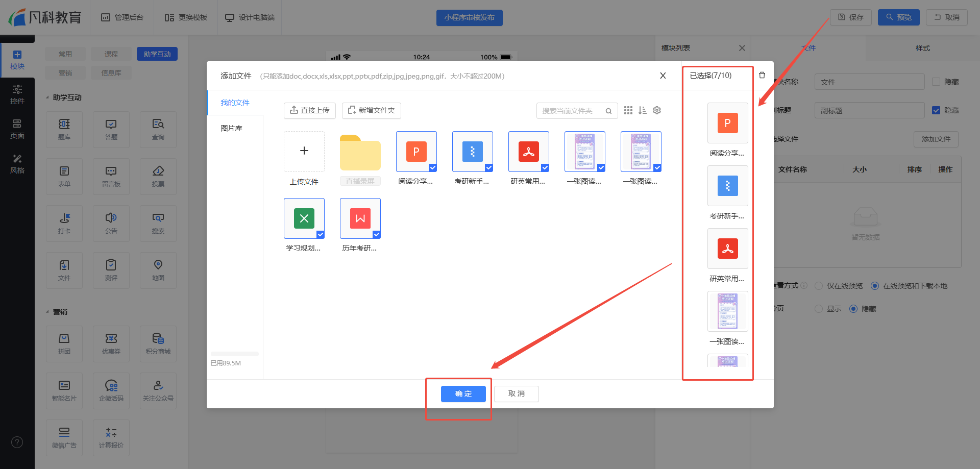Click trash icon to clear selected files
Viewport: 980px width, 469px height.
(762, 75)
